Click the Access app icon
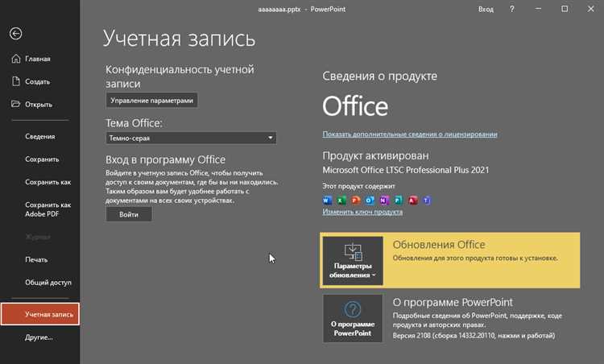This screenshot has width=604, height=364. click(x=412, y=201)
